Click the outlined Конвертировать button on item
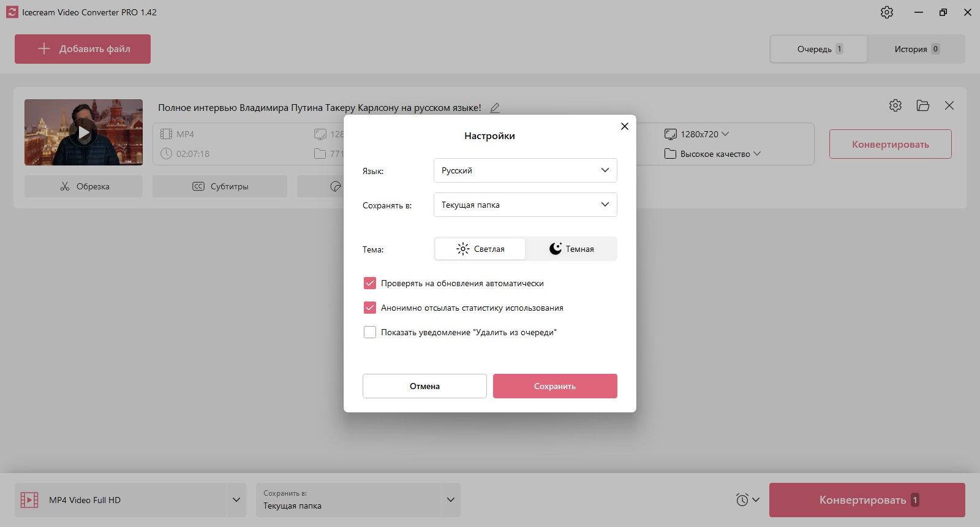 pyautogui.click(x=891, y=144)
